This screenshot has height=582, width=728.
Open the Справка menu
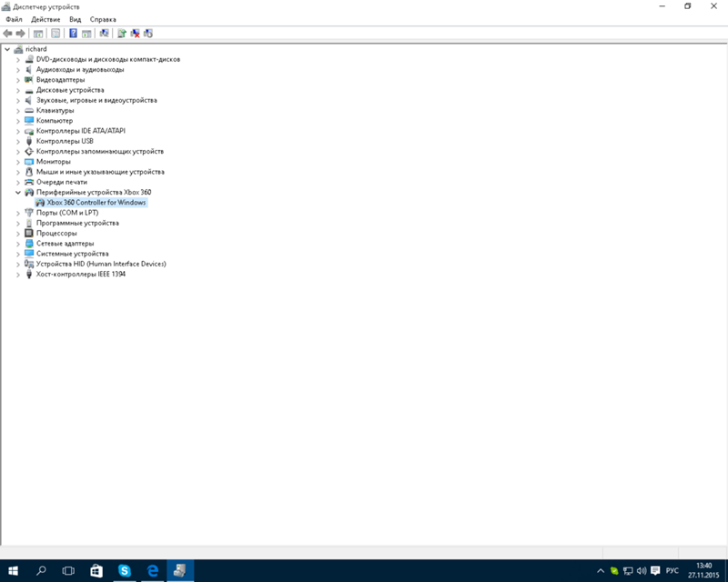click(103, 19)
